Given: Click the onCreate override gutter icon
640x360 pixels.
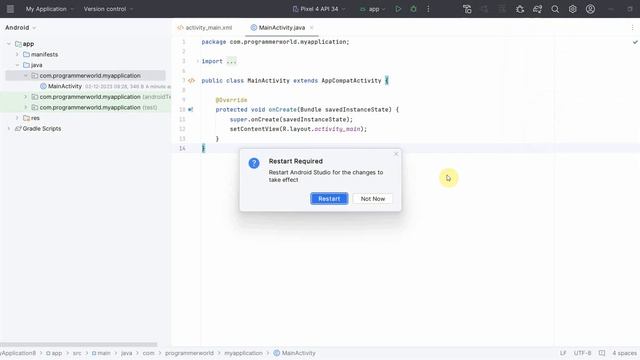Looking at the screenshot, I should pos(191,109).
